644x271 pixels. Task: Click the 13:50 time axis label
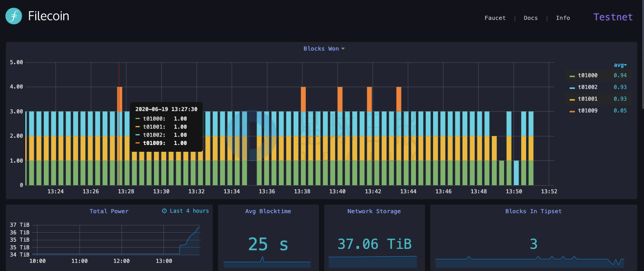click(514, 192)
